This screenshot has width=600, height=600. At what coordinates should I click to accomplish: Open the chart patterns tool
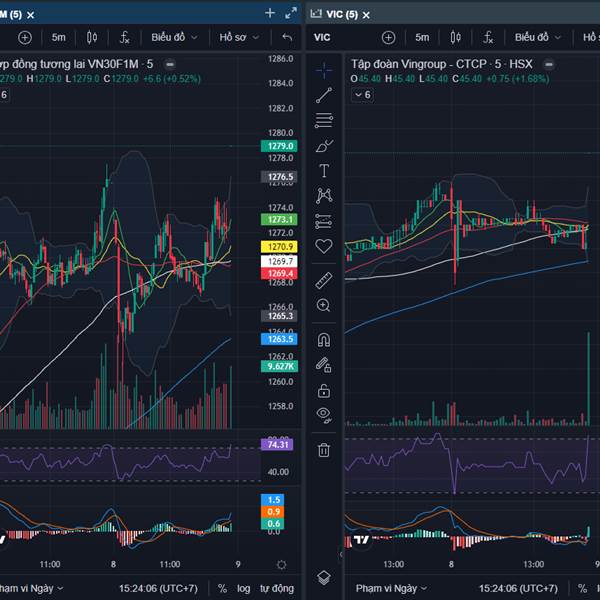coord(324,196)
